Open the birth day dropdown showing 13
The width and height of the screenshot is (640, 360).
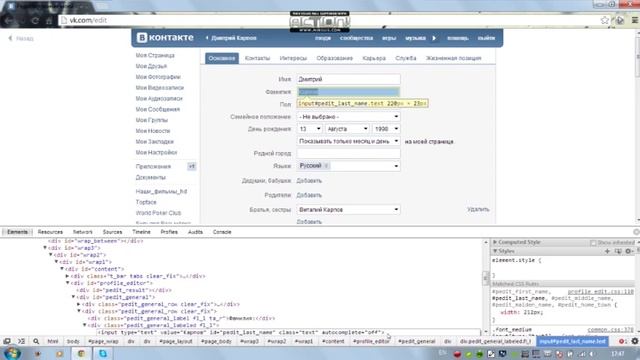(309, 129)
